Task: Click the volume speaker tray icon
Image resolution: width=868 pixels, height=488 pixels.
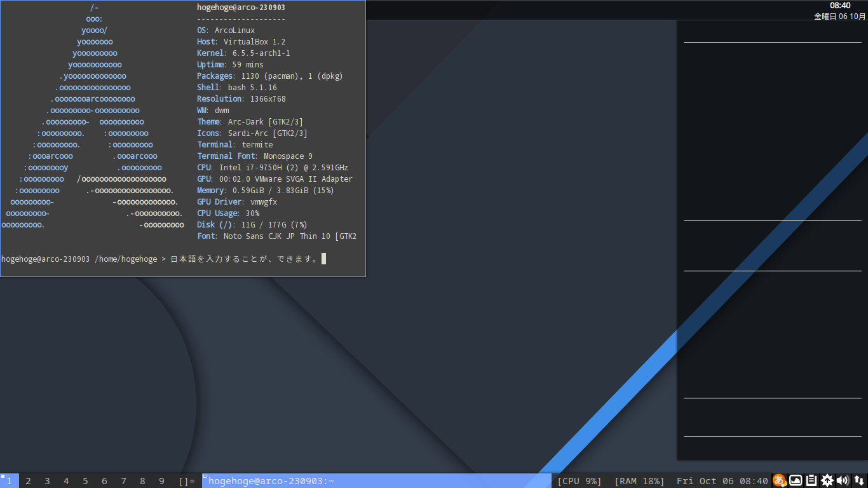Action: pyautogui.click(x=843, y=480)
